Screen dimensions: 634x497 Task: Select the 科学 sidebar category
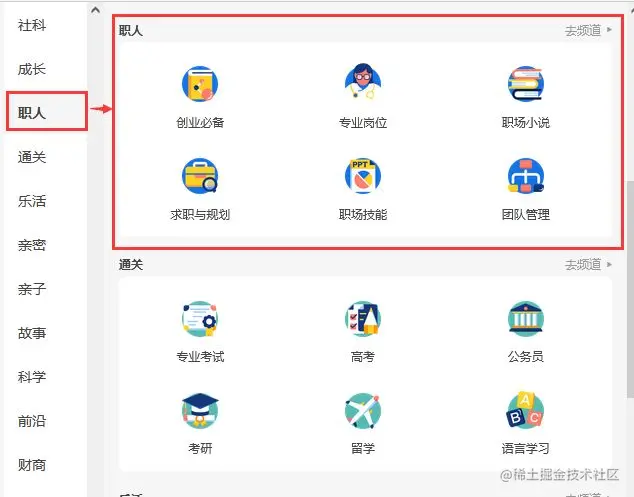tap(32, 377)
